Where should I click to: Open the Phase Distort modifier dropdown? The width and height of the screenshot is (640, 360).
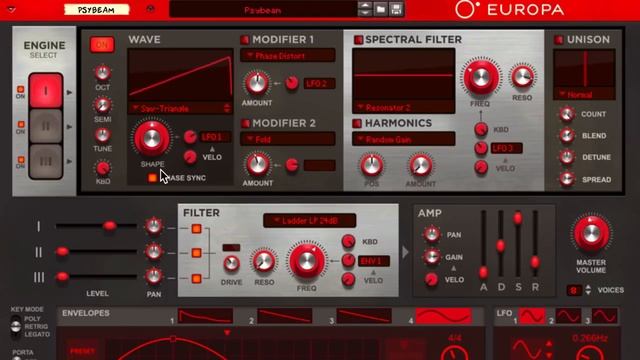pyautogui.click(x=288, y=56)
